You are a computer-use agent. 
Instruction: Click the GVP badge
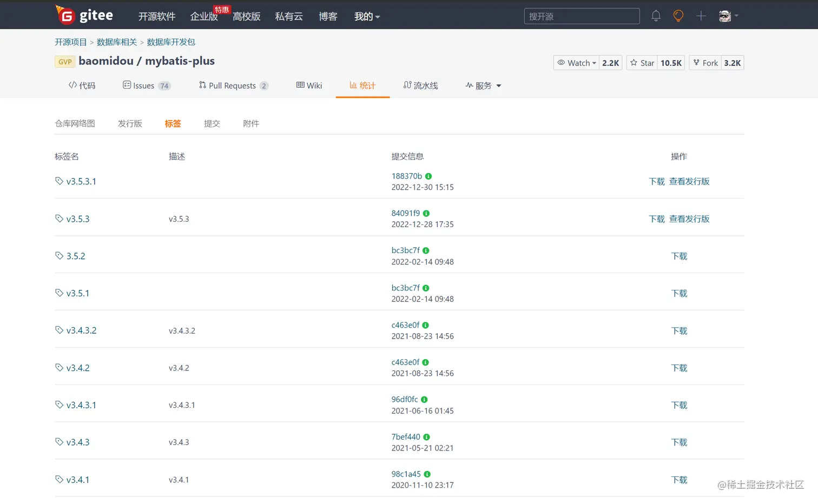65,62
